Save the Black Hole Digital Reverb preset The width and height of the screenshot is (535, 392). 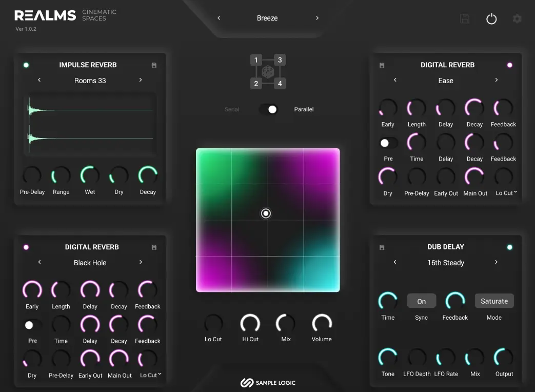click(x=154, y=247)
